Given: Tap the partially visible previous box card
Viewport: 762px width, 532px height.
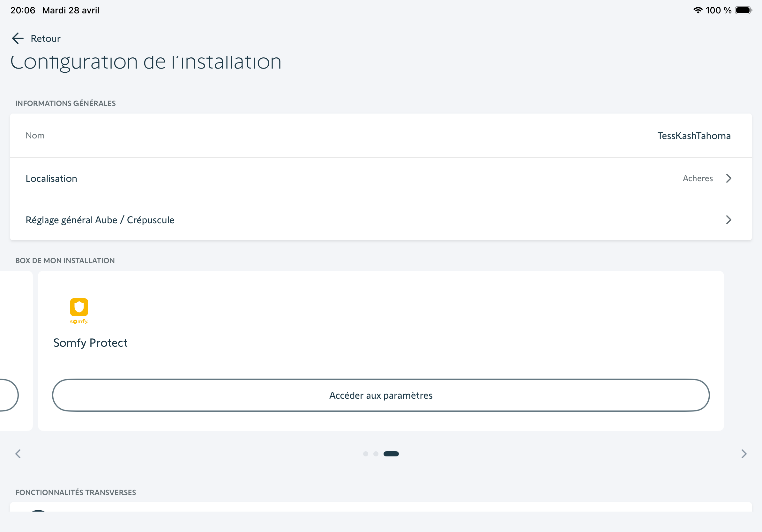Looking at the screenshot, I should [x=17, y=332].
